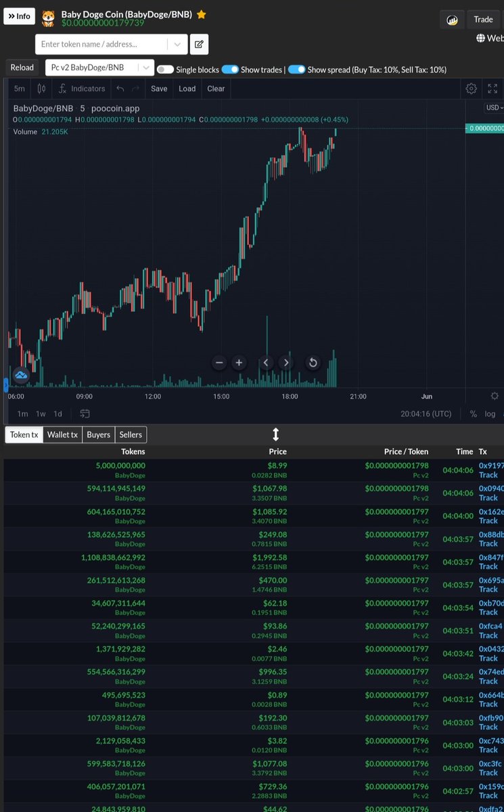Open transaction link 0xfca4
This screenshot has height=812, width=504.
[x=491, y=626]
